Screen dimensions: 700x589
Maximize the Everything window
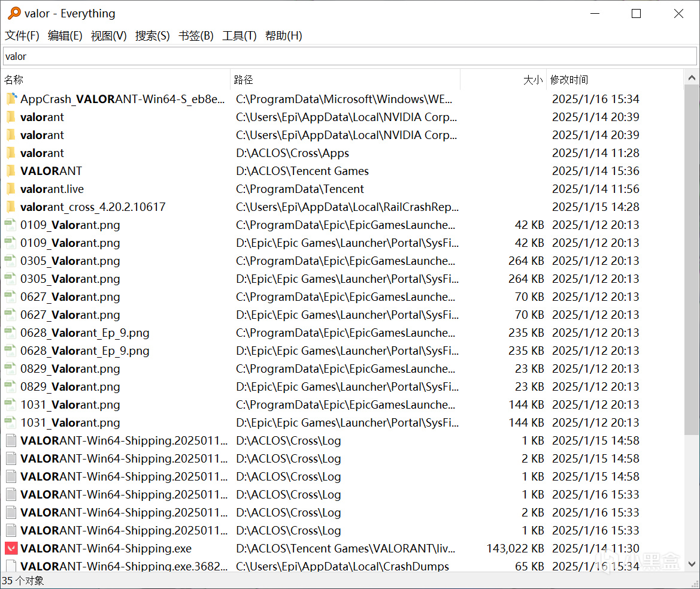(x=636, y=14)
